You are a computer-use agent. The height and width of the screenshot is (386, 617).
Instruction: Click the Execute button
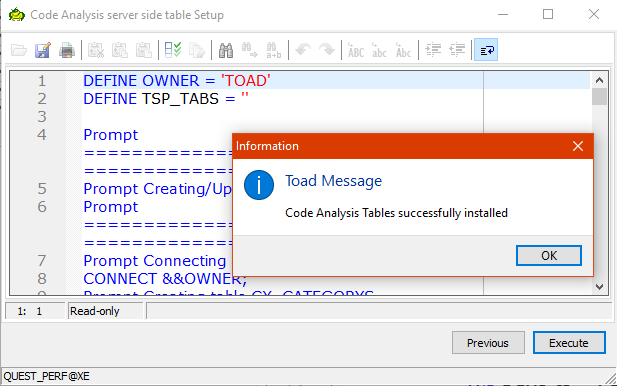569,343
